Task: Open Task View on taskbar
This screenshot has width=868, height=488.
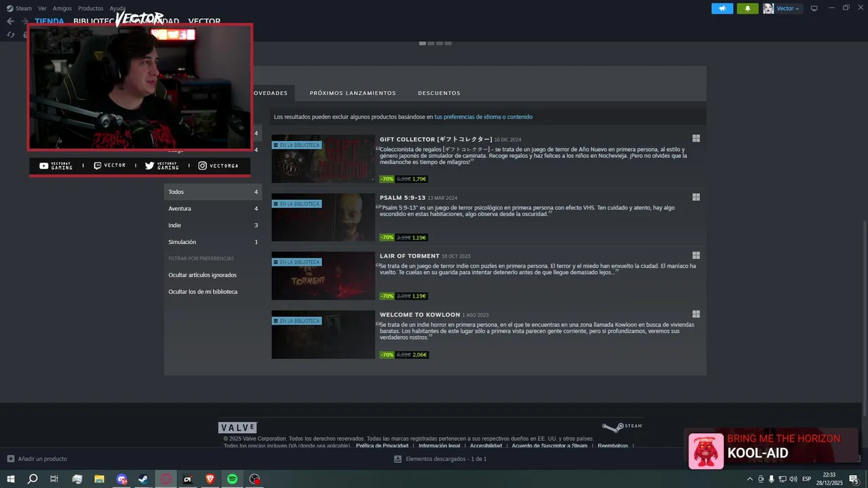Action: coord(54,479)
